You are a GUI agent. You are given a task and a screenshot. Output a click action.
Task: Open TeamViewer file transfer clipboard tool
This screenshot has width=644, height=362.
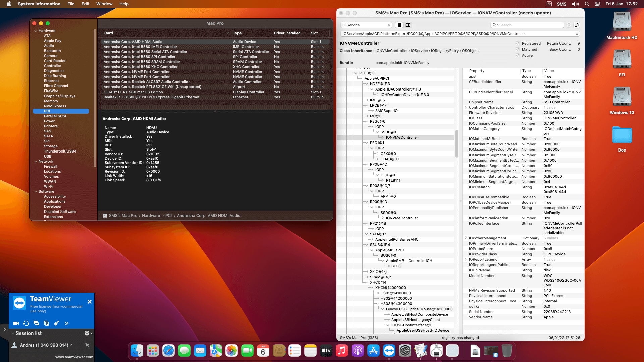click(x=46, y=323)
